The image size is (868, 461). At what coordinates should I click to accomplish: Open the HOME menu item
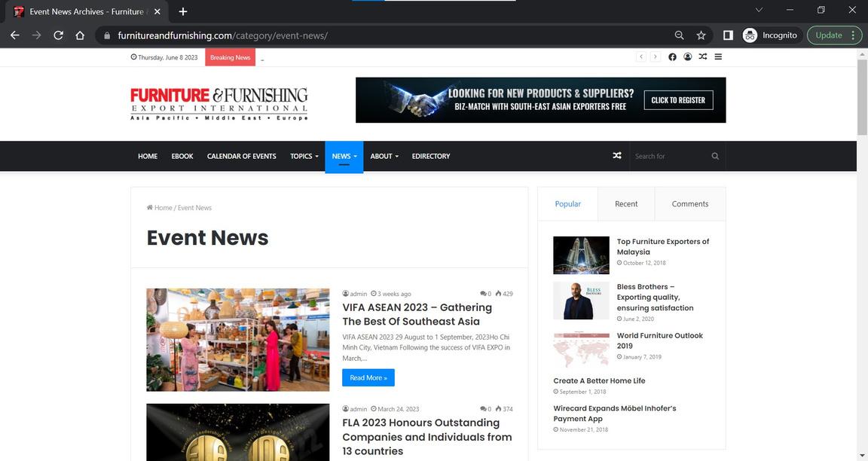click(148, 156)
